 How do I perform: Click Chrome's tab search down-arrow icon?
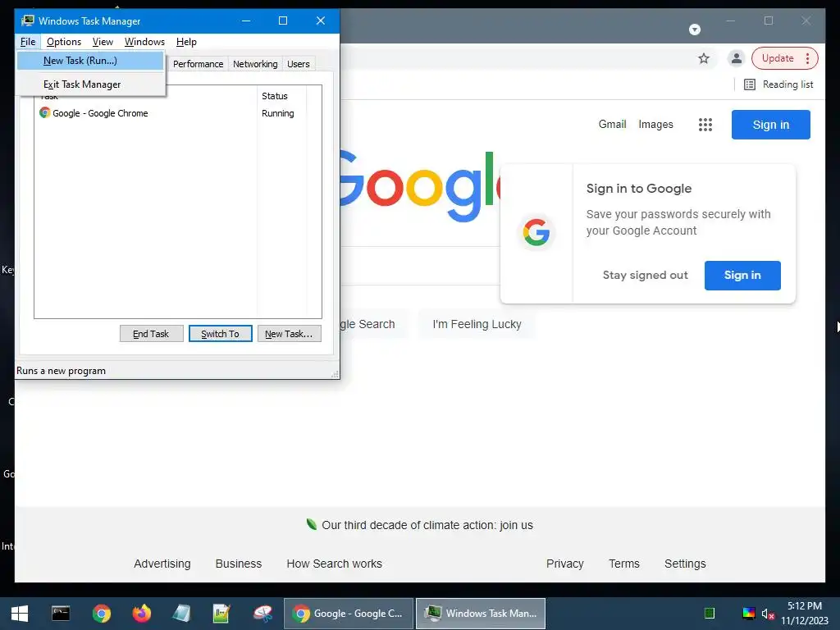tap(694, 30)
